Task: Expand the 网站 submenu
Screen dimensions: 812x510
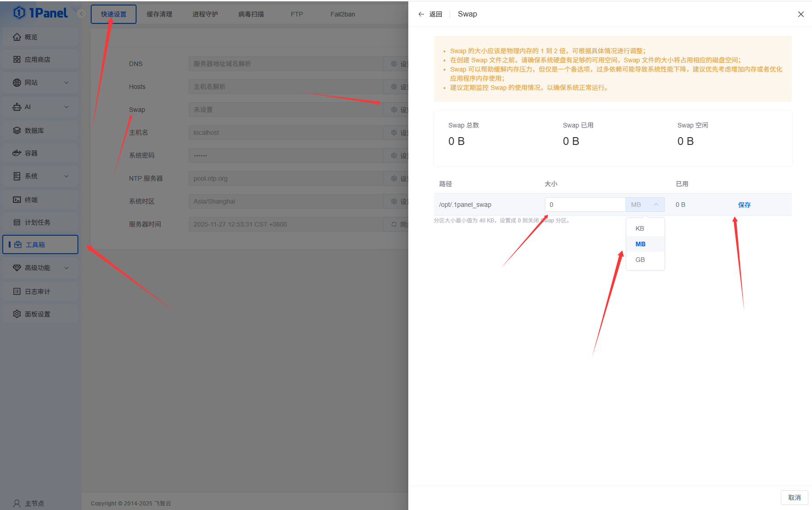Action: click(x=66, y=83)
